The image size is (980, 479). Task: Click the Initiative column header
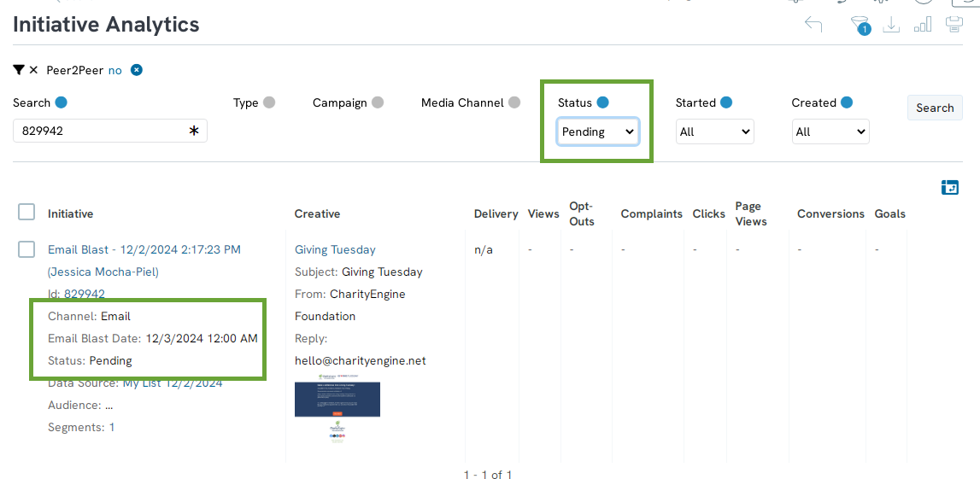pos(71,213)
